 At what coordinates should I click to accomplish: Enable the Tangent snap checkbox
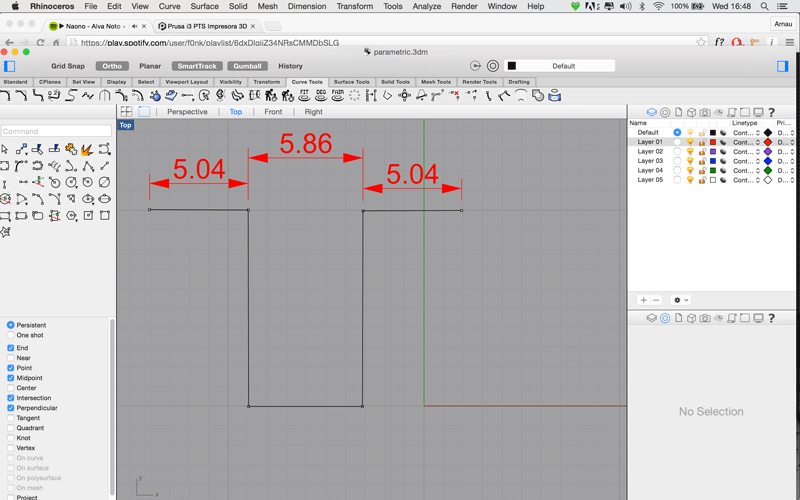tap(11, 418)
